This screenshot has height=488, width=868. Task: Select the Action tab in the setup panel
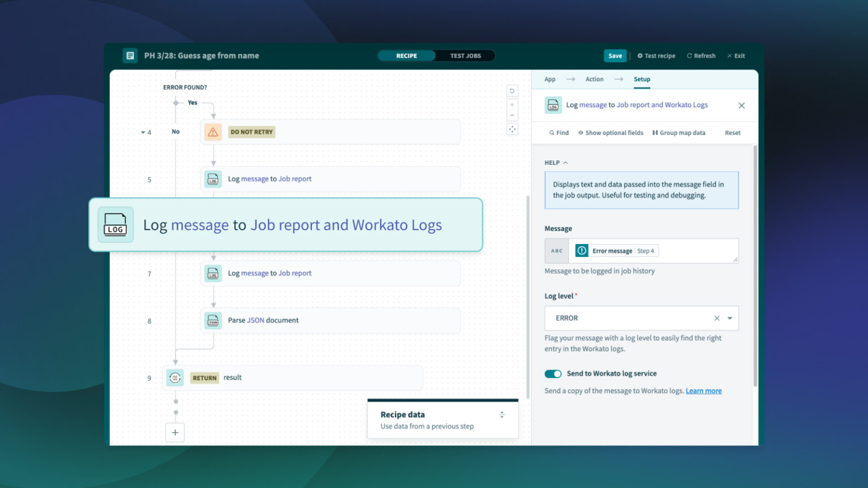click(594, 79)
